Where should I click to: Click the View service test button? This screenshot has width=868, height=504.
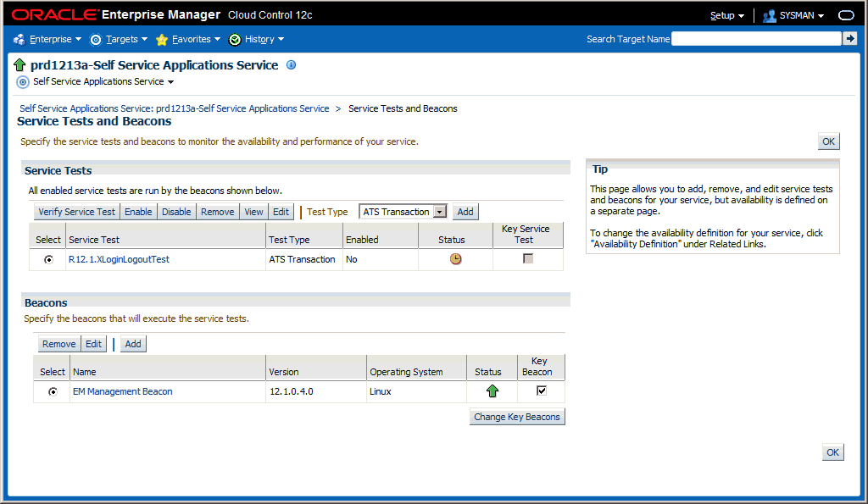click(254, 212)
